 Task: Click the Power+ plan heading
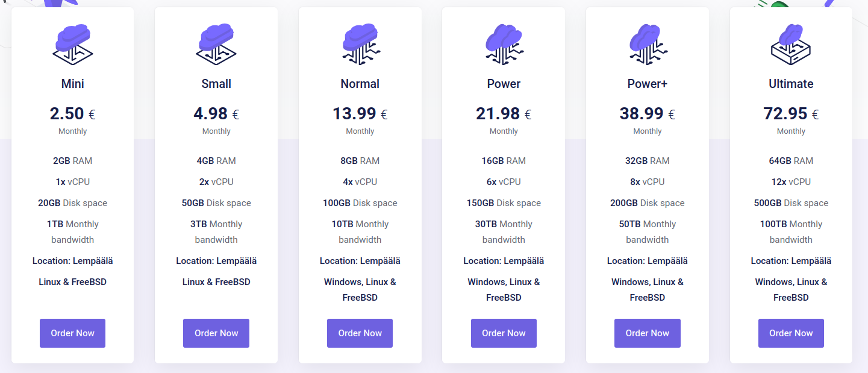pyautogui.click(x=648, y=84)
